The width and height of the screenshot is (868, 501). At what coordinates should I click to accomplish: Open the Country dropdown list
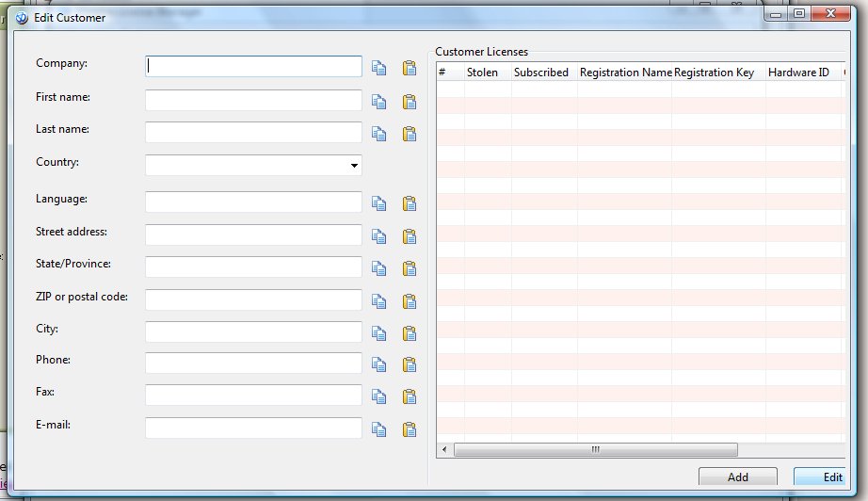tap(354, 166)
